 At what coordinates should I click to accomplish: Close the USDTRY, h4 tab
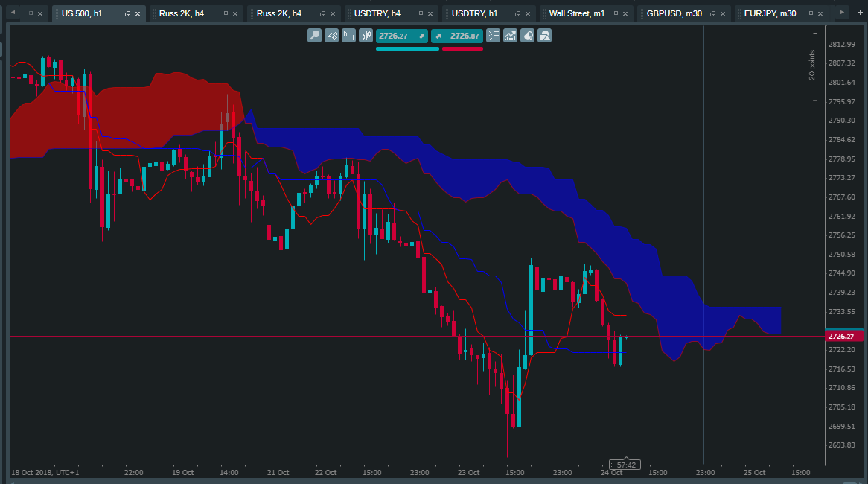click(x=430, y=14)
